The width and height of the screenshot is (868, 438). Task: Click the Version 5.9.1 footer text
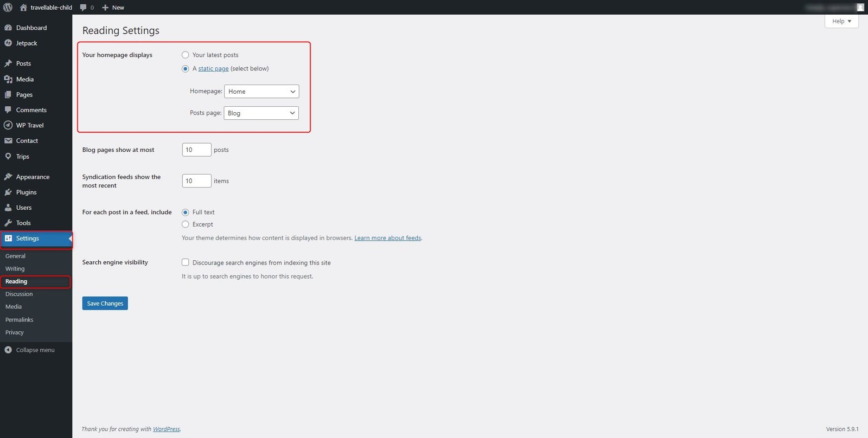point(843,429)
